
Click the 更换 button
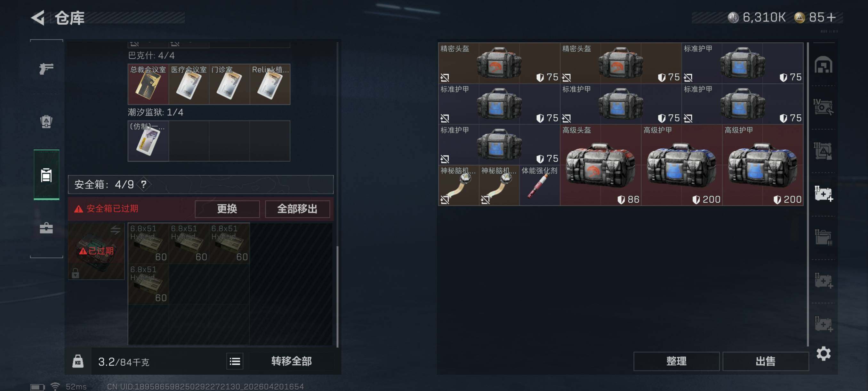227,209
